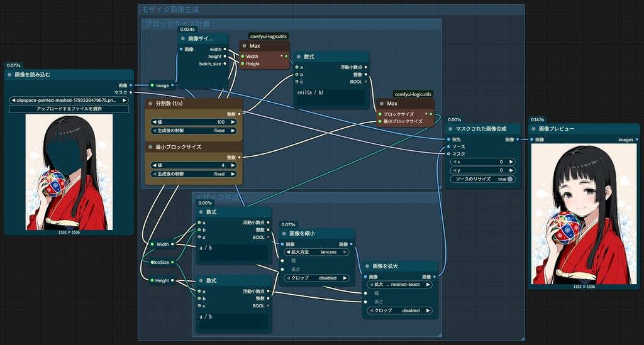Click the 整数 output socket of 分割数 (1/x)
Viewport: 644px width, 345px height.
[x=240, y=114]
